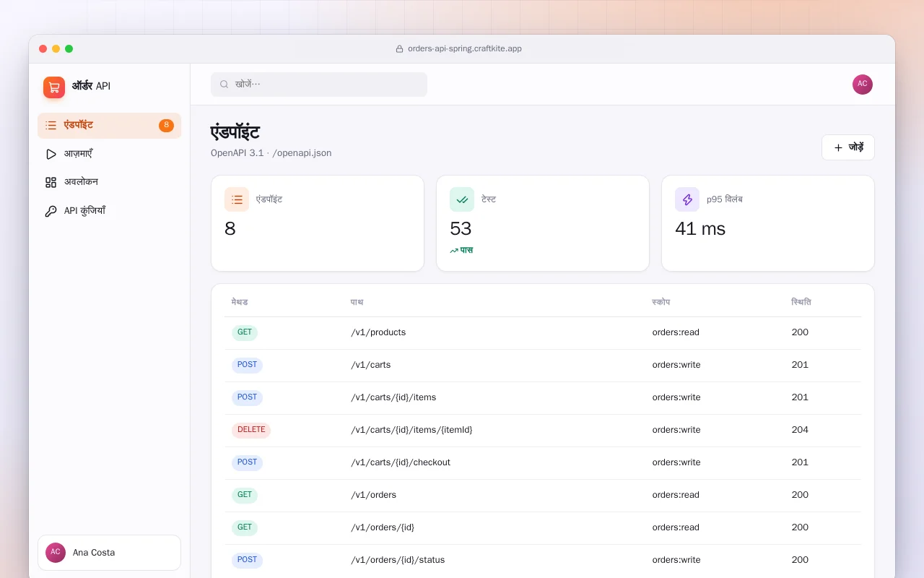This screenshot has height=578, width=924.
Task: Open the API कुंजियाँ section
Action: pyautogui.click(x=109, y=212)
